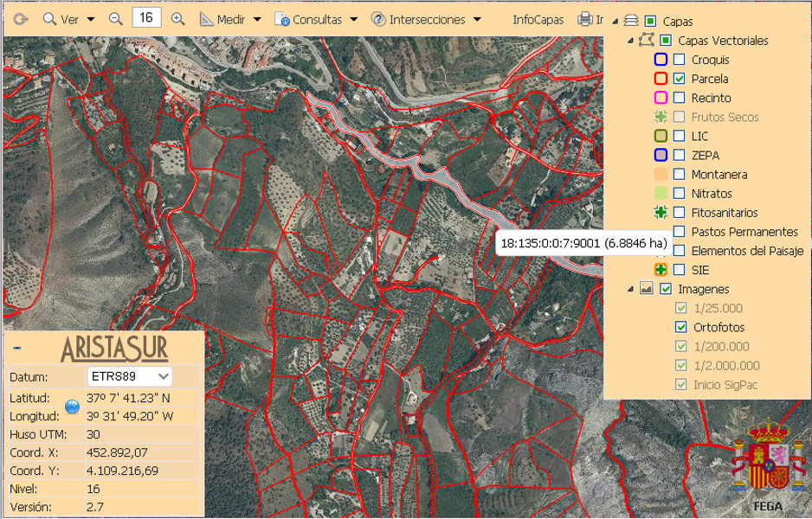The image size is (812, 519).
Task: Collapse the Imagenes tree group
Action: click(x=628, y=289)
